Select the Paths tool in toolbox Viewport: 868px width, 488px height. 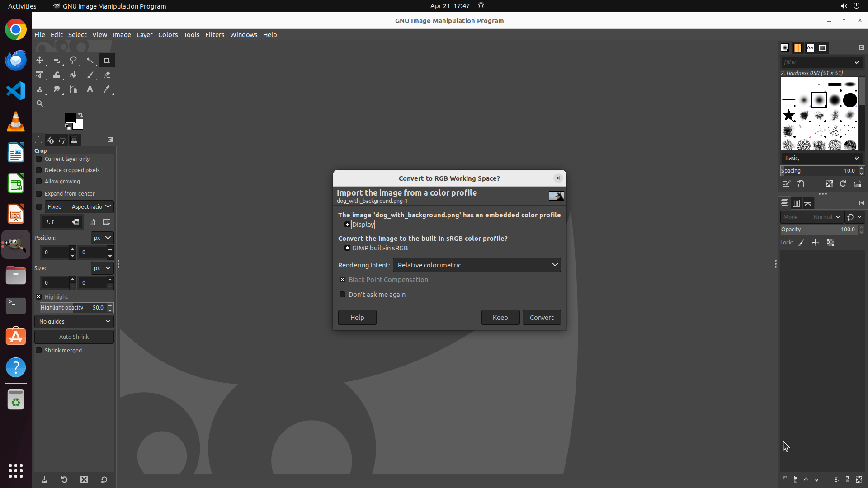73,89
